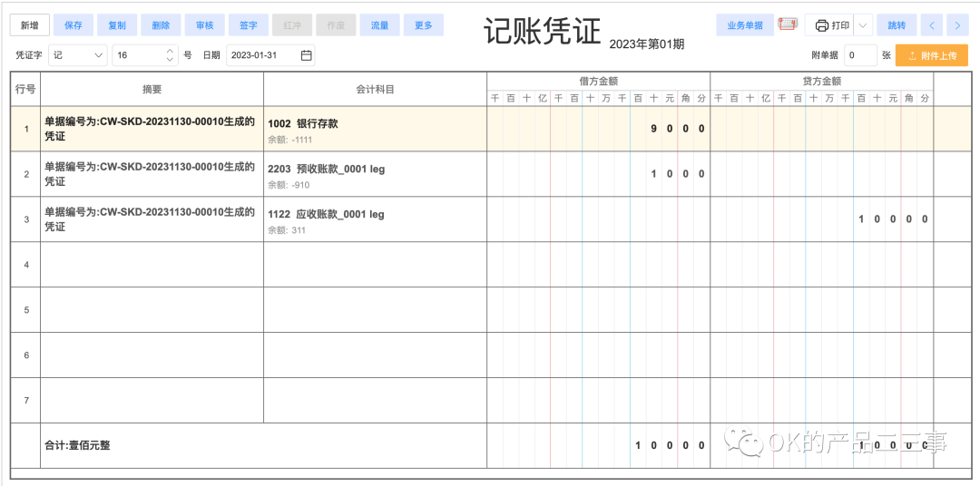Screen dimensions: 980x486
Task: Click the summary cell in row 2
Action: tap(152, 174)
